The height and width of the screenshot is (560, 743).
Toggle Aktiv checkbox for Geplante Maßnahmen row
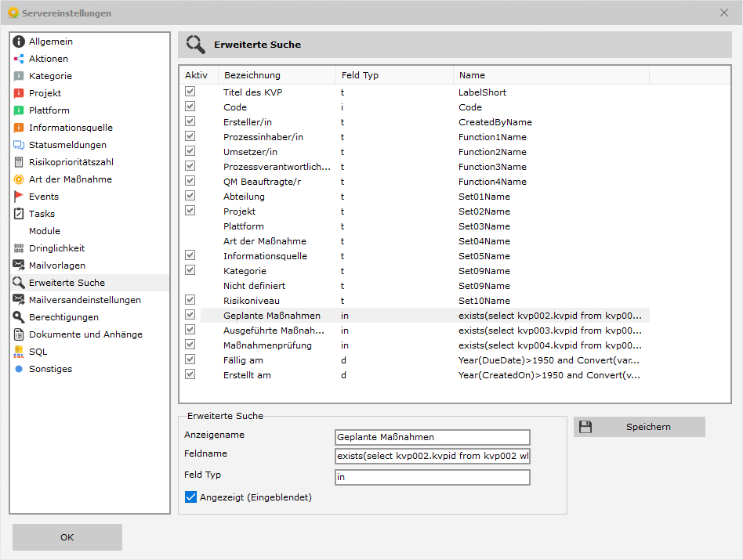190,315
